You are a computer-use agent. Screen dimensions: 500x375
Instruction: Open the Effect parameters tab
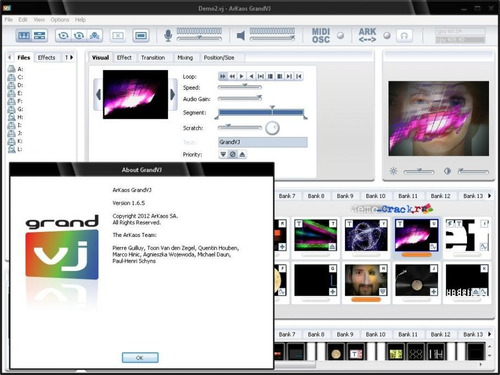click(124, 58)
